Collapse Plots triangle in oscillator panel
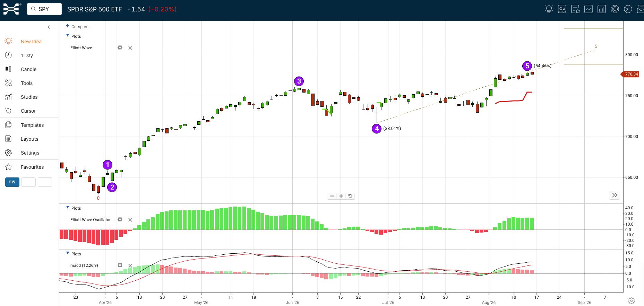This screenshot has width=644, height=306. [x=68, y=207]
